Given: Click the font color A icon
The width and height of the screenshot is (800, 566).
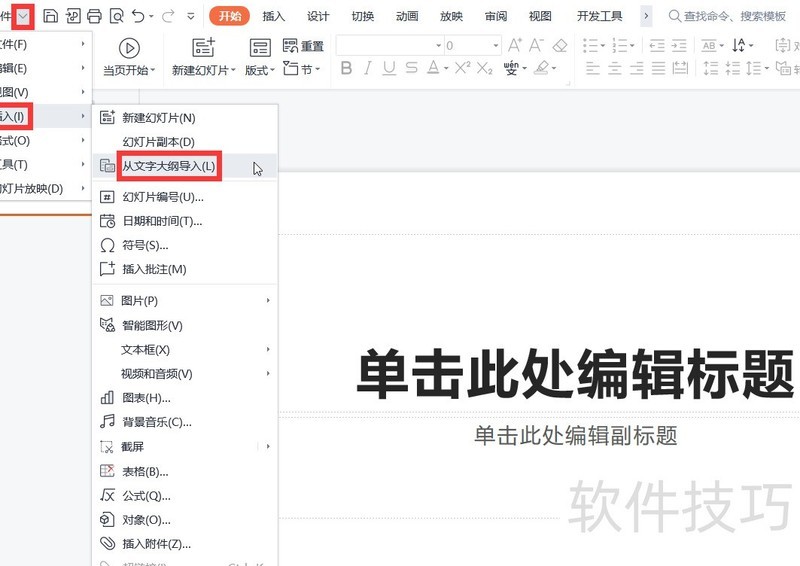Looking at the screenshot, I should [433, 68].
